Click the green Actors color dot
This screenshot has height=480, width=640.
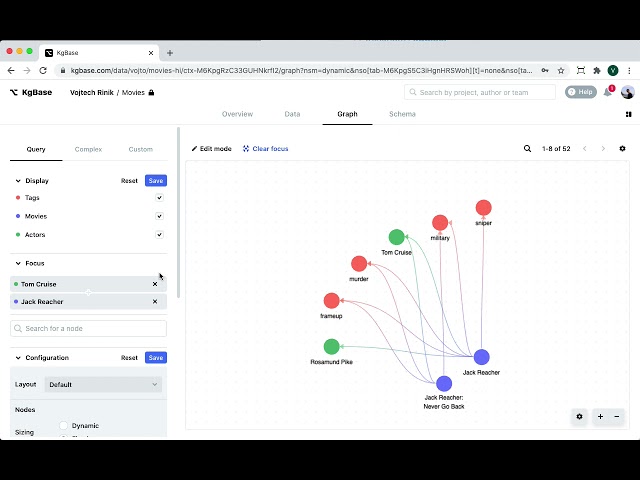[x=18, y=235]
